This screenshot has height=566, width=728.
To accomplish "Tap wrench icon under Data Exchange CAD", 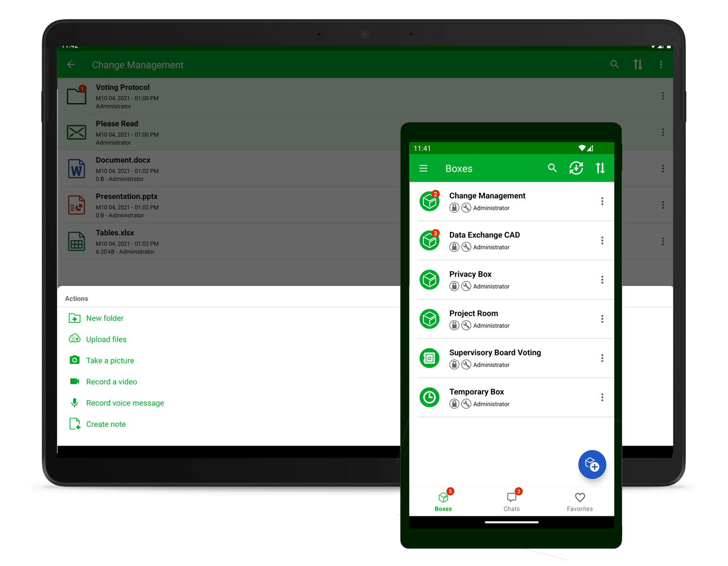I will coord(466,247).
